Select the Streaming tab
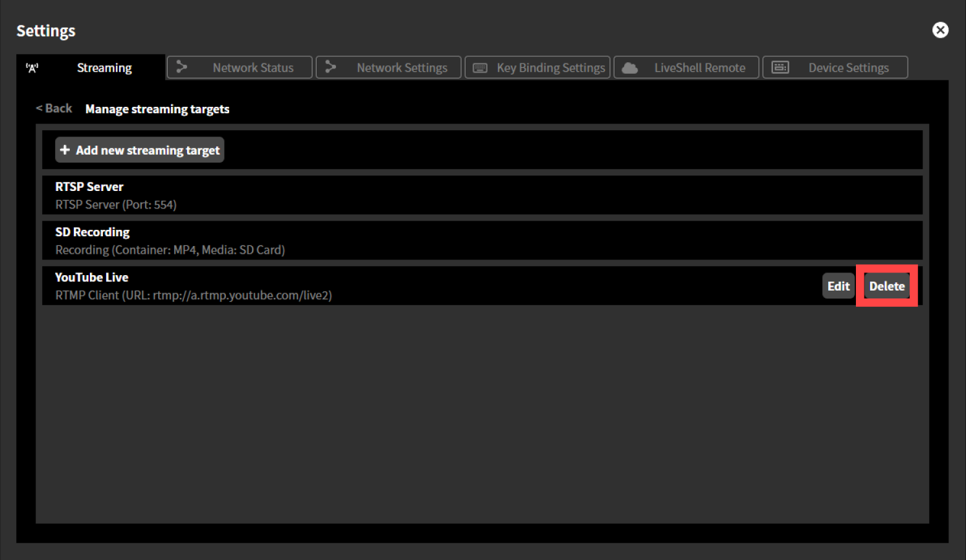The image size is (966, 560). [104, 67]
